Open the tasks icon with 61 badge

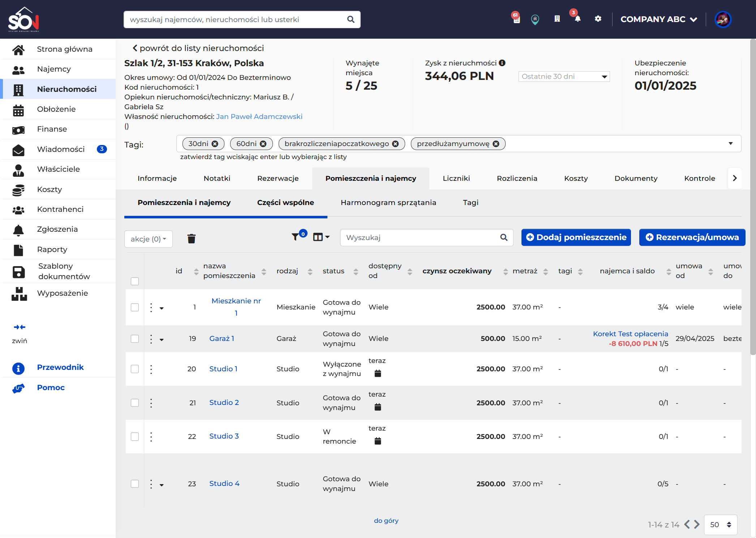coord(516,20)
